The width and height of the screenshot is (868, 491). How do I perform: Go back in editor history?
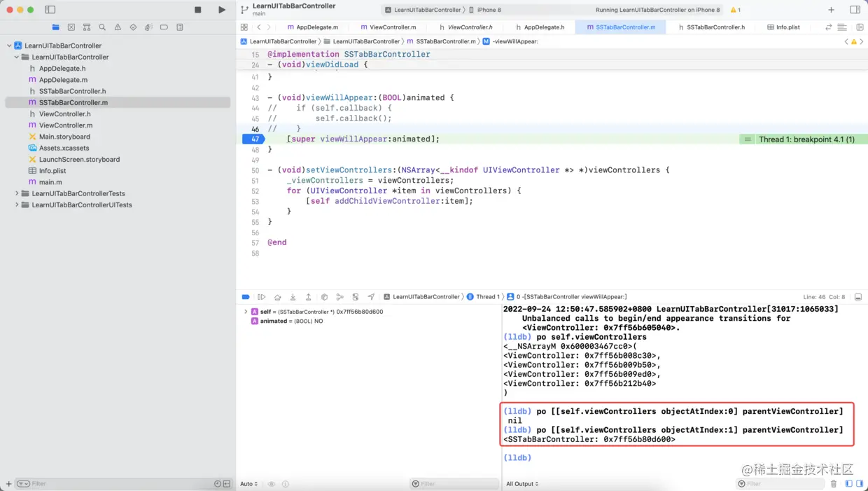258,27
